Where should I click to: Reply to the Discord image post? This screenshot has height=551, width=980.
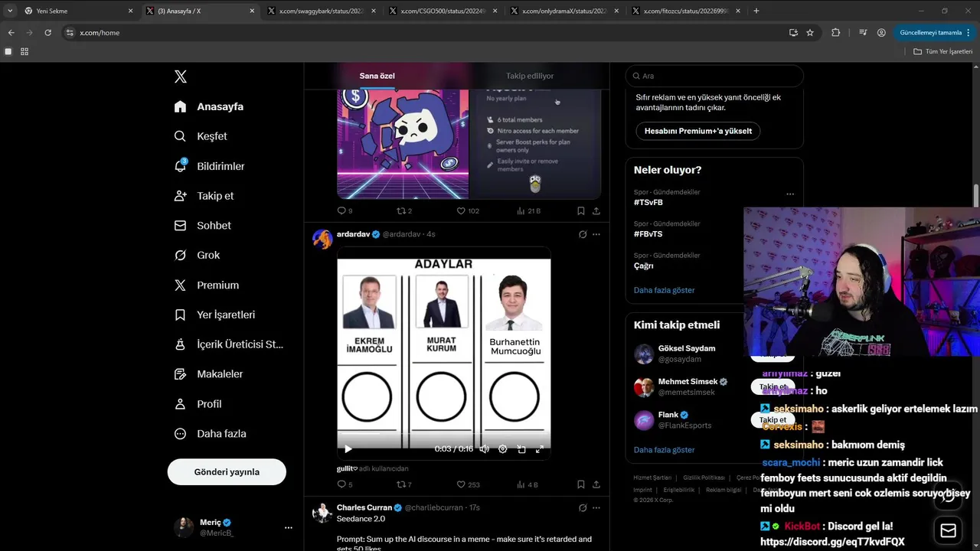tap(345, 210)
